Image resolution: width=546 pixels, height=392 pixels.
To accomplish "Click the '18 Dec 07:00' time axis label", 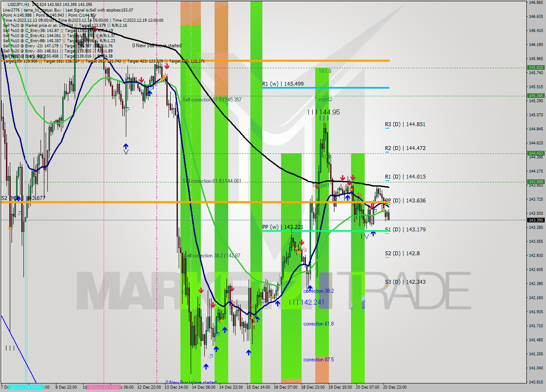I will tap(285, 387).
